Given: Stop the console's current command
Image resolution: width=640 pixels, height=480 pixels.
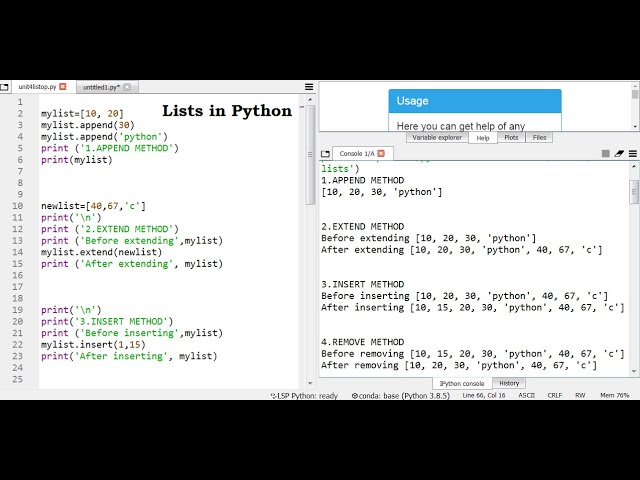Looking at the screenshot, I should click(x=606, y=153).
